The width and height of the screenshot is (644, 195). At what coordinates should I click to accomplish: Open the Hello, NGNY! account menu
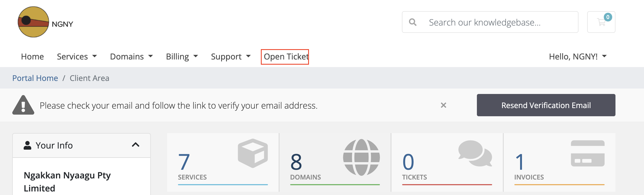point(578,56)
